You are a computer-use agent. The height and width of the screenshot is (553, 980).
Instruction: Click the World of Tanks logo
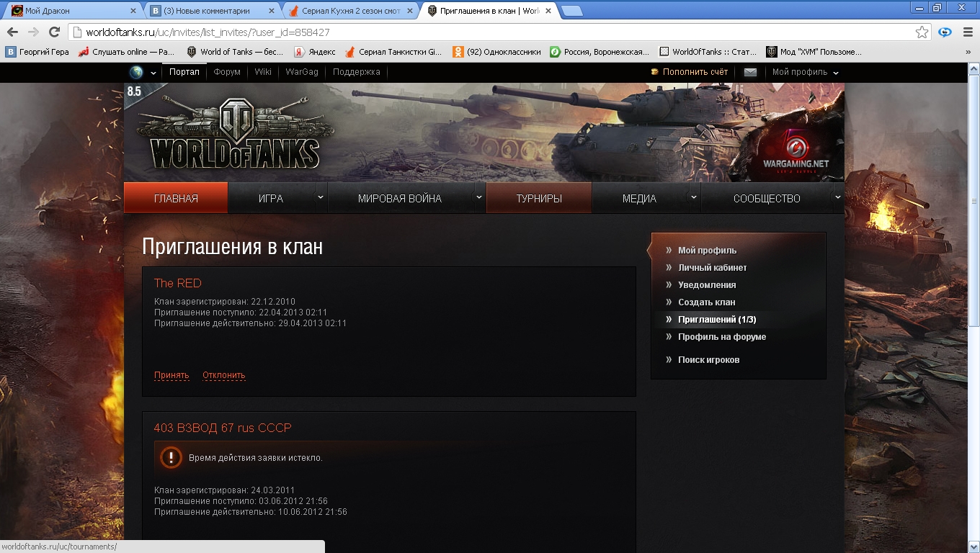pyautogui.click(x=235, y=135)
